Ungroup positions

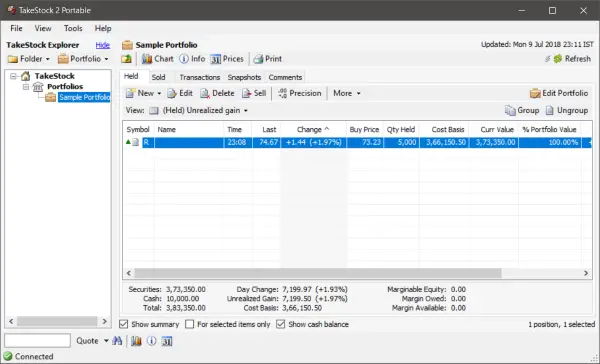click(x=567, y=111)
